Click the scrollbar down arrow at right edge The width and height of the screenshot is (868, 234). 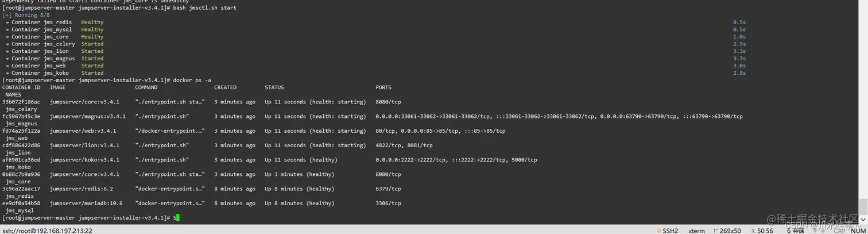click(x=863, y=221)
